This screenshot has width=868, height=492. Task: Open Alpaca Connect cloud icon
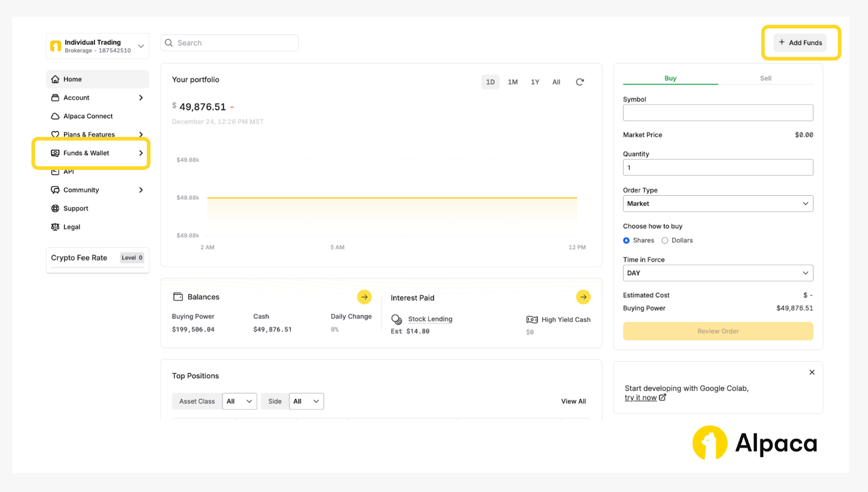pos(55,116)
